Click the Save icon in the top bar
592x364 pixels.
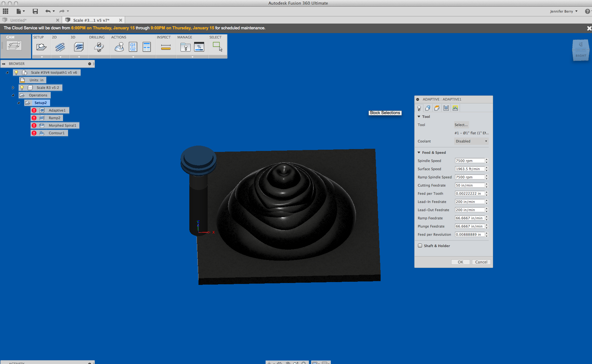35,11
